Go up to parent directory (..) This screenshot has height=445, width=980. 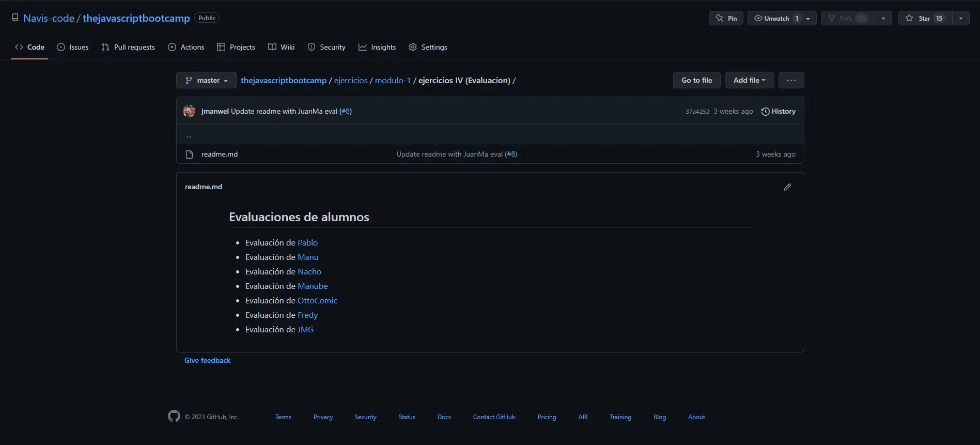click(189, 135)
